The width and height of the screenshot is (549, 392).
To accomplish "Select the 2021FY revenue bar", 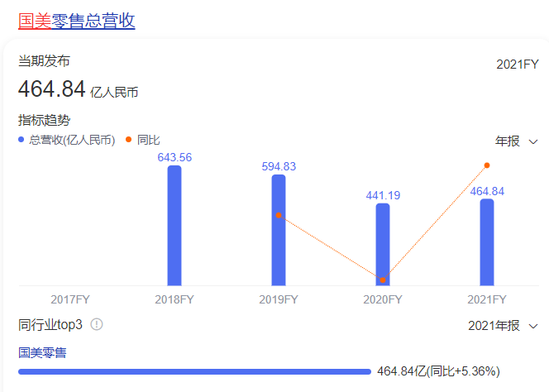I will tap(487, 242).
